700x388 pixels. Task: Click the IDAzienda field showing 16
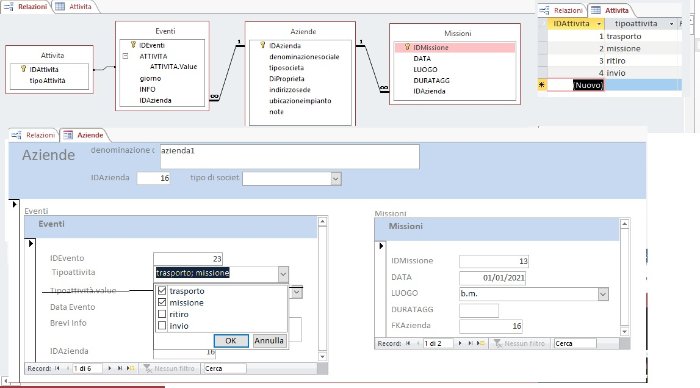pos(154,178)
